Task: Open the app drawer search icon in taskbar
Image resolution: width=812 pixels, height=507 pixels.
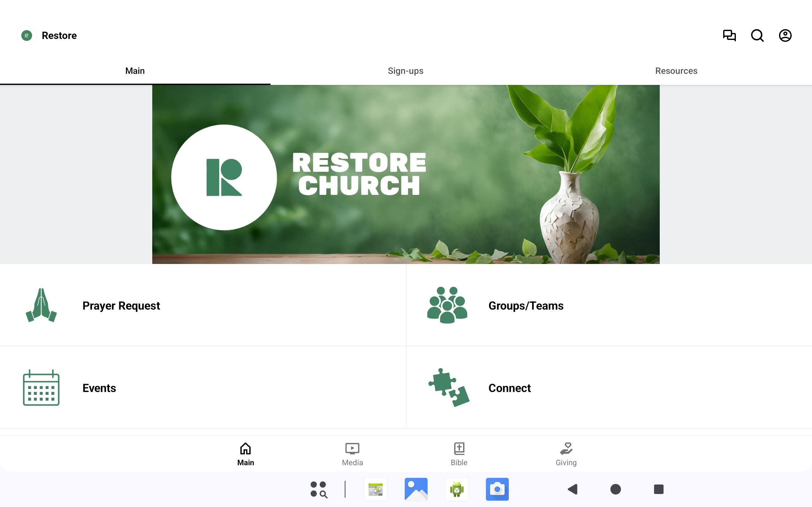Action: [318, 489]
